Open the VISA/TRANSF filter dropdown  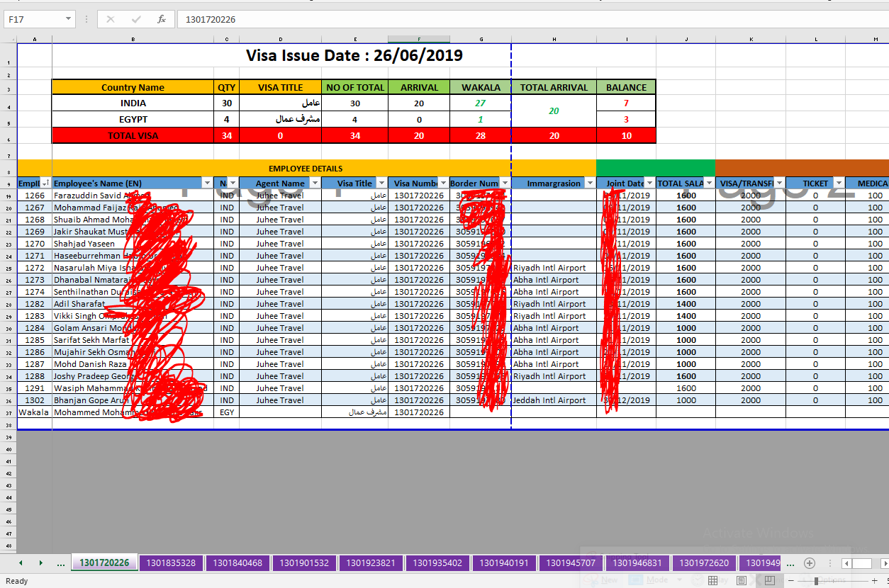click(x=779, y=183)
